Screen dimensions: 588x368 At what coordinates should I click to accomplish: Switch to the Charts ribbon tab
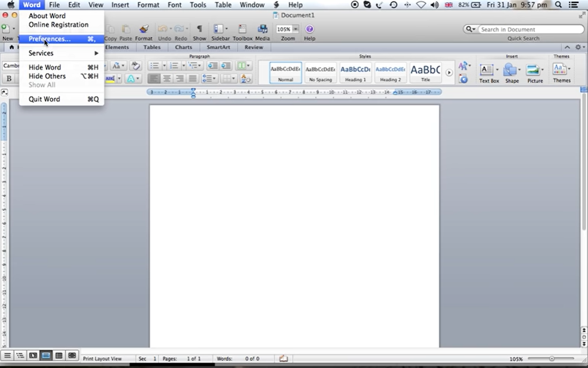pyautogui.click(x=183, y=47)
